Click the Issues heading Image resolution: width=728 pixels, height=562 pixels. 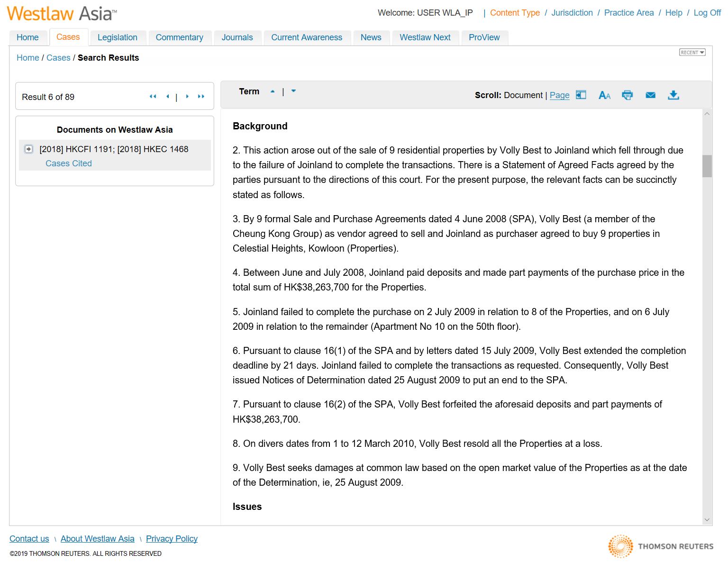point(247,507)
